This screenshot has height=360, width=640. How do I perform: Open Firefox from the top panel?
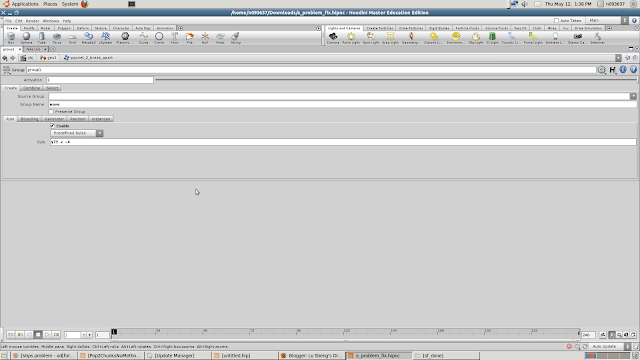coord(84,4)
